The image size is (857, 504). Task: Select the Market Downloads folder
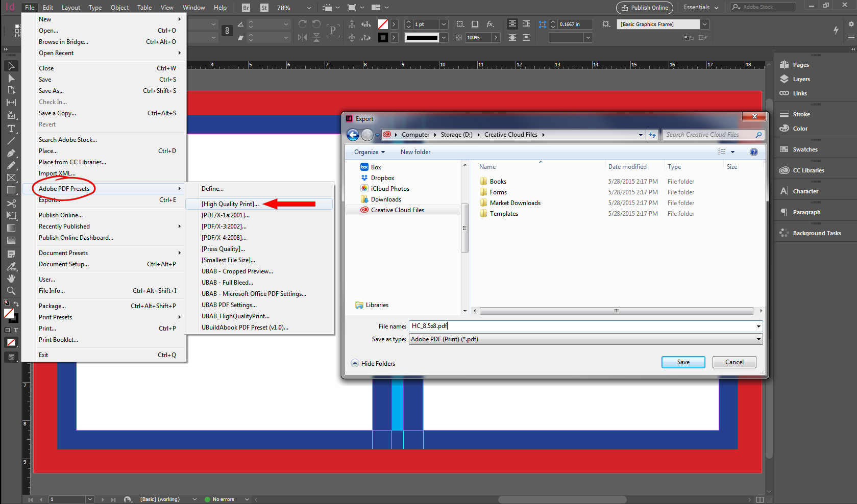(x=515, y=203)
